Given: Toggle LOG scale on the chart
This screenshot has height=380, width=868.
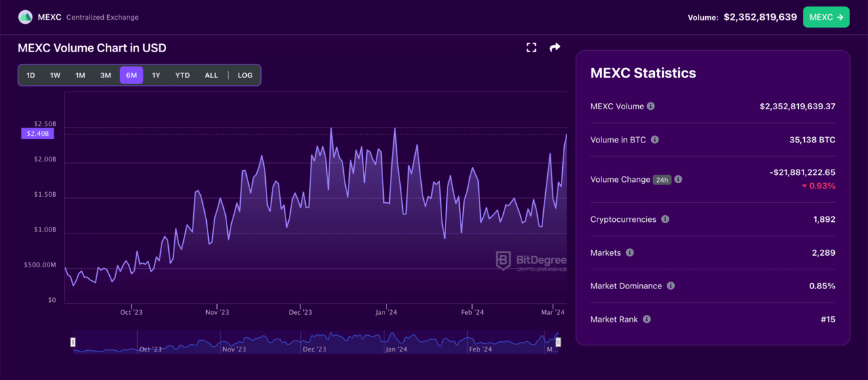Looking at the screenshot, I should pyautogui.click(x=245, y=75).
